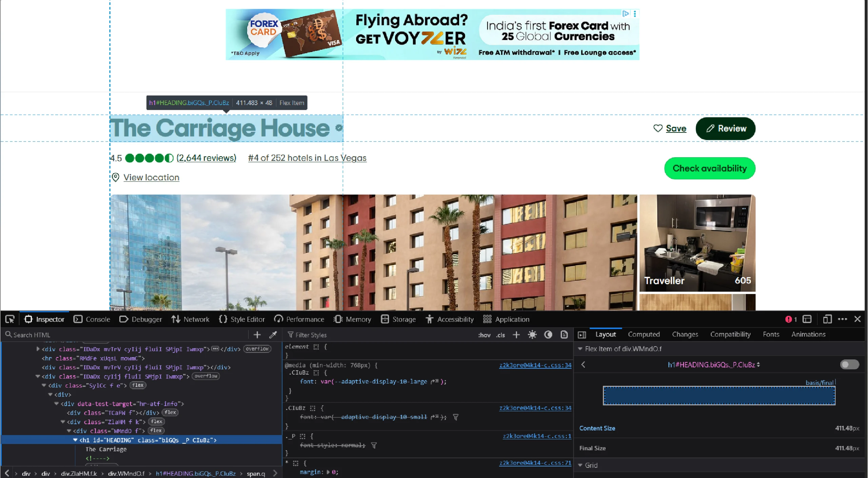Open the 2,644 reviews link
Viewport: 868px width, 478px height.
[206, 158]
